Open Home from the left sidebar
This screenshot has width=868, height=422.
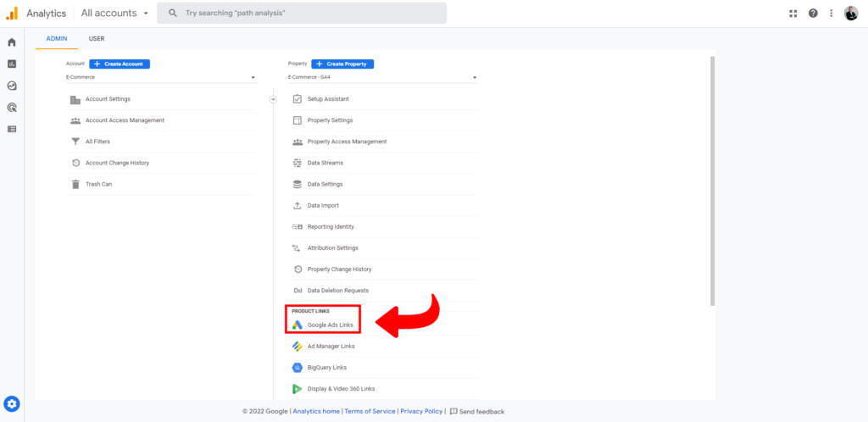point(12,42)
